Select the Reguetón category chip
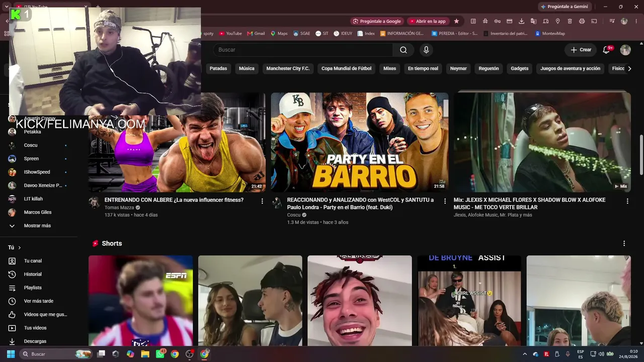The image size is (644, 362). (489, 68)
